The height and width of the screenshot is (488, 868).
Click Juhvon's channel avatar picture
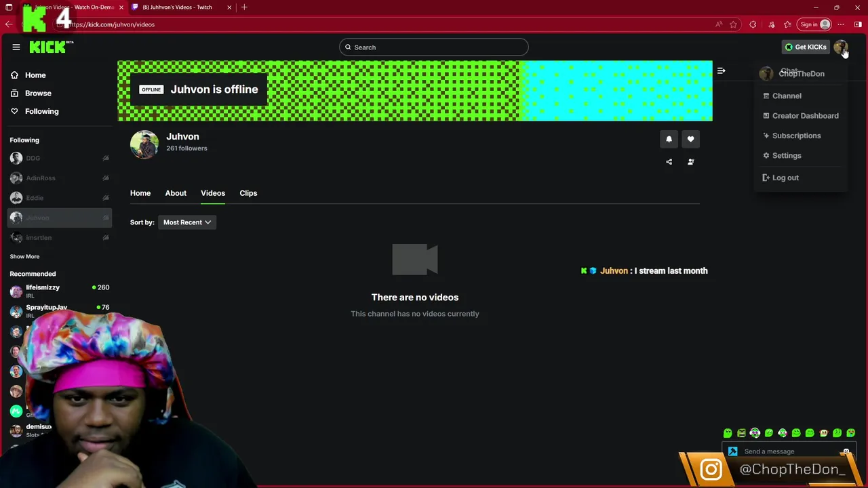144,144
